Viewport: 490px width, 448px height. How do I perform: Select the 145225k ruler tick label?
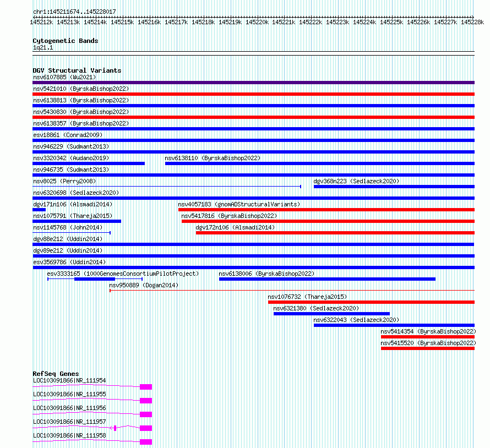(x=391, y=22)
